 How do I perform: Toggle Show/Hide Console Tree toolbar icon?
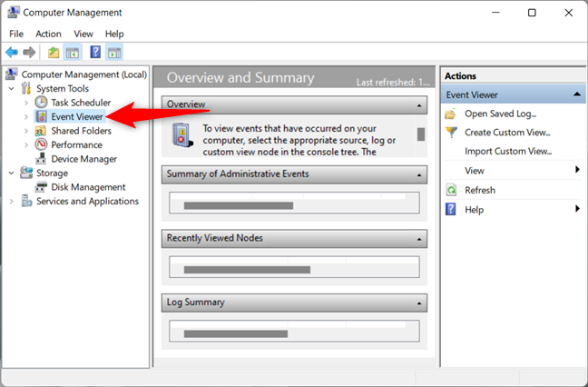click(x=72, y=52)
